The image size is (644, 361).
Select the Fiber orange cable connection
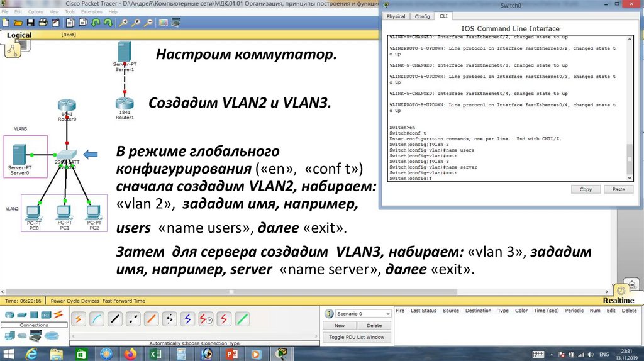[152, 319]
